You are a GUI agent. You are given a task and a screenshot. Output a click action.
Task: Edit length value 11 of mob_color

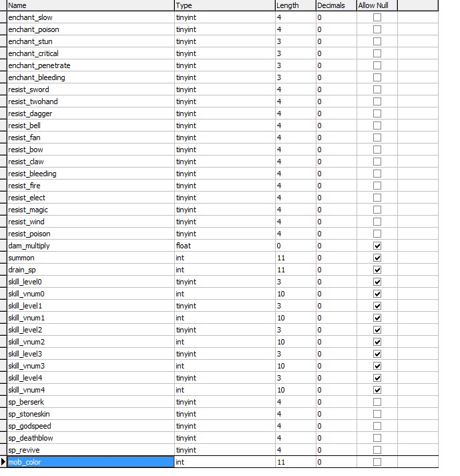point(296,462)
